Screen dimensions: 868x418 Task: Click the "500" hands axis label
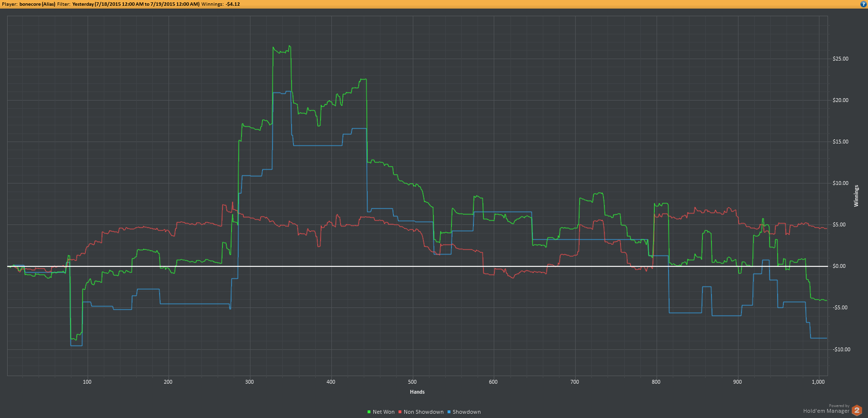coord(412,382)
